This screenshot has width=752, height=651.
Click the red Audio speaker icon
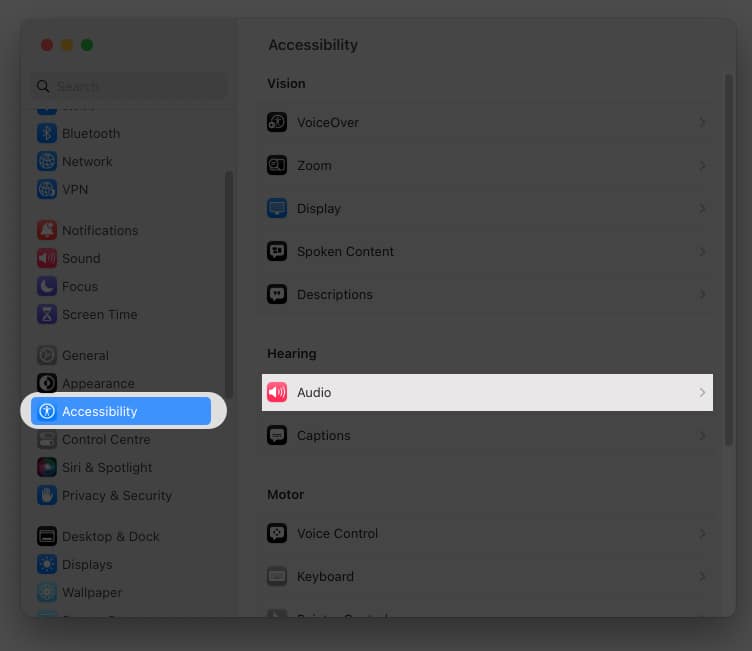pos(277,392)
